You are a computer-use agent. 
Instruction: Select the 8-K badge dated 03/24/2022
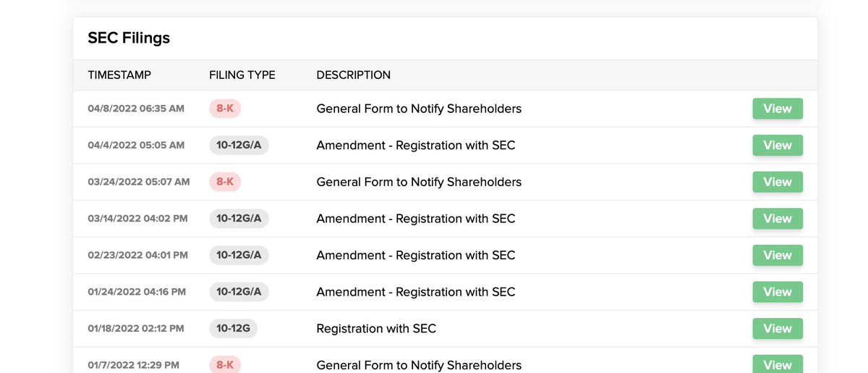tap(225, 182)
